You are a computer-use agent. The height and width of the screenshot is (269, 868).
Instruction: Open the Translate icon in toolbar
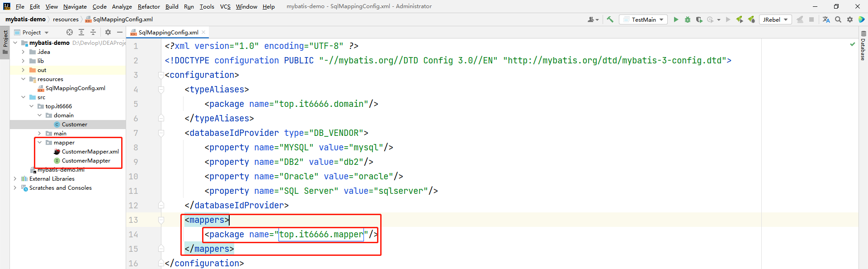tap(826, 19)
